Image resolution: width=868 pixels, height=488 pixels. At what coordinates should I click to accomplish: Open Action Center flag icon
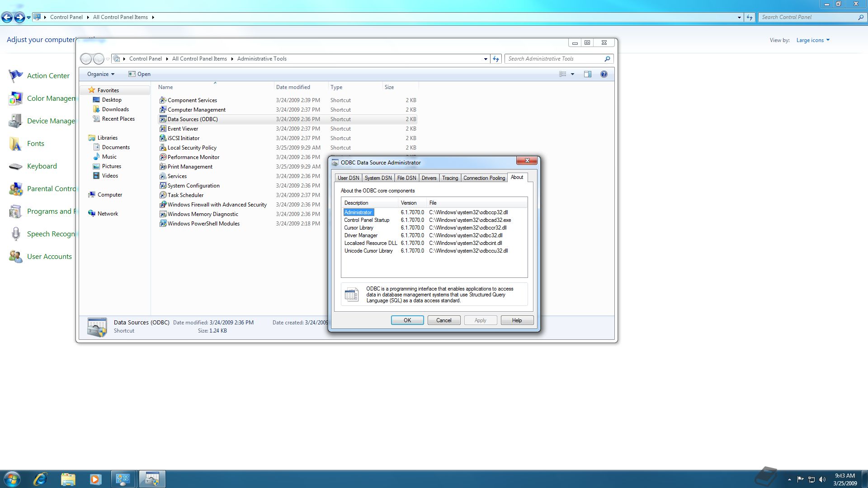point(15,76)
